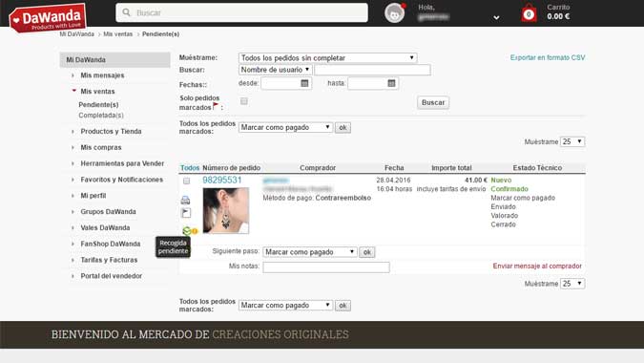644x363 pixels.
Task: Open the 'desde' date calendar icon
Action: click(x=304, y=83)
